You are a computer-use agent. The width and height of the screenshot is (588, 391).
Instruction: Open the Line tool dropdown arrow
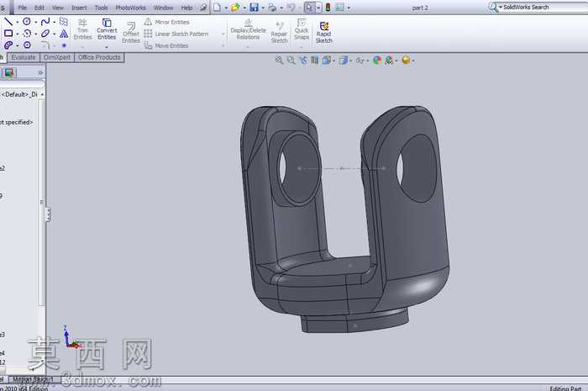18,22
